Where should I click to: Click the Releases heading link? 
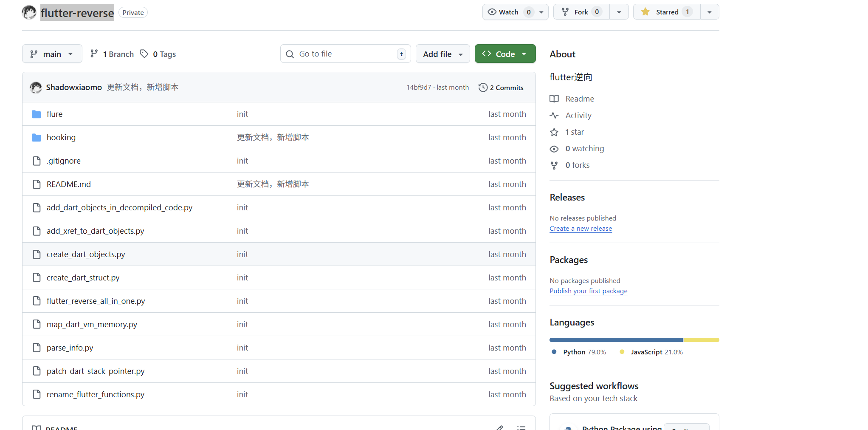(567, 198)
